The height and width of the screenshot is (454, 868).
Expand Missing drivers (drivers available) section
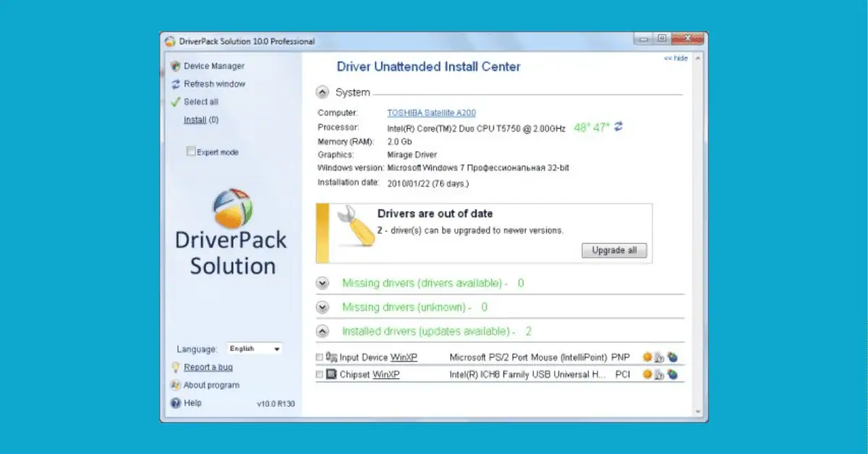323,283
